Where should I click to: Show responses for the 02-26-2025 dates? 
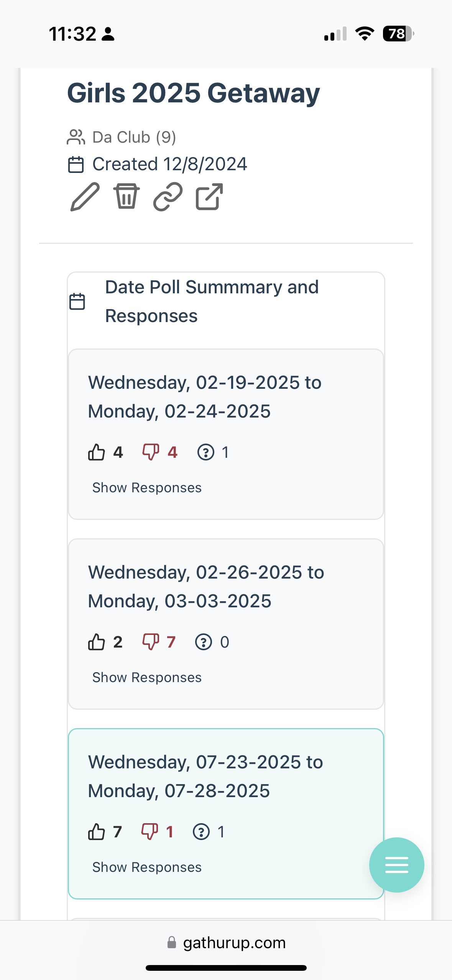(147, 677)
